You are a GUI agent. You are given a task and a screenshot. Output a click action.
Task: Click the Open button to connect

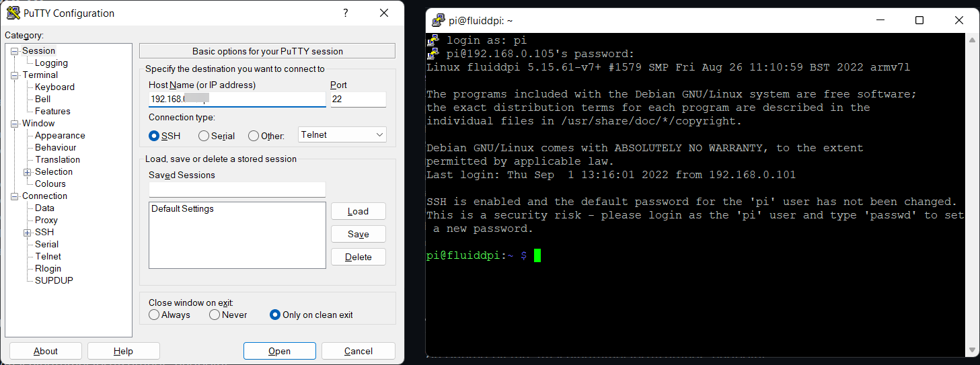click(x=280, y=351)
